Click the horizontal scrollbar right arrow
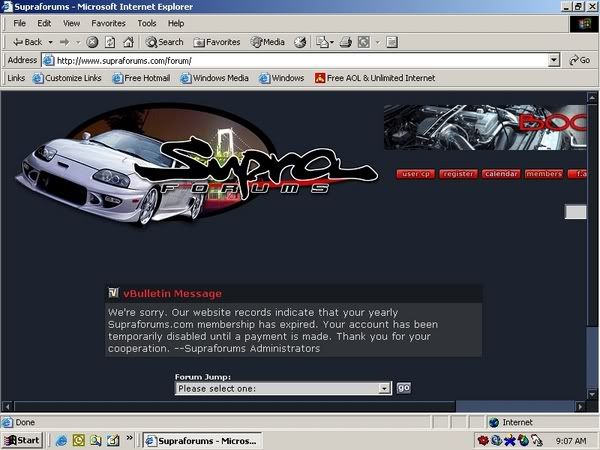Image resolution: width=600 pixels, height=450 pixels. tap(580, 406)
